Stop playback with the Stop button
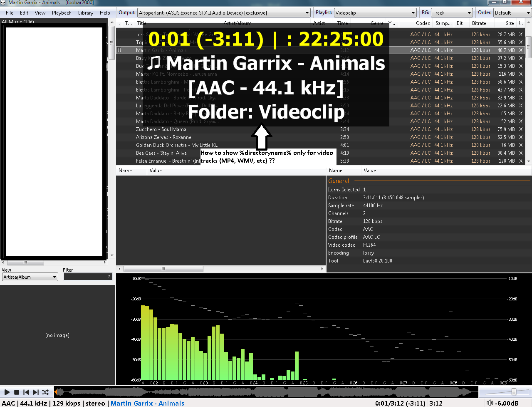 tap(17, 392)
